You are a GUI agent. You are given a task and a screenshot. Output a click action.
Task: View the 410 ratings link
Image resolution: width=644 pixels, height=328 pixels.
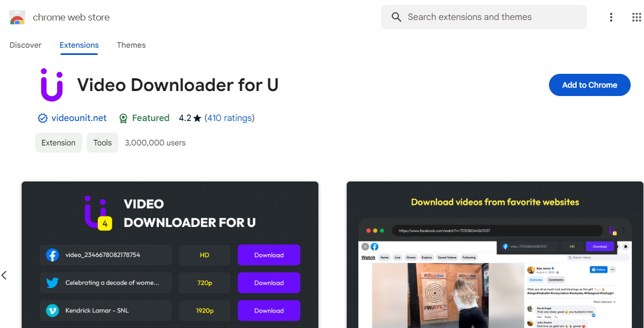tap(229, 118)
